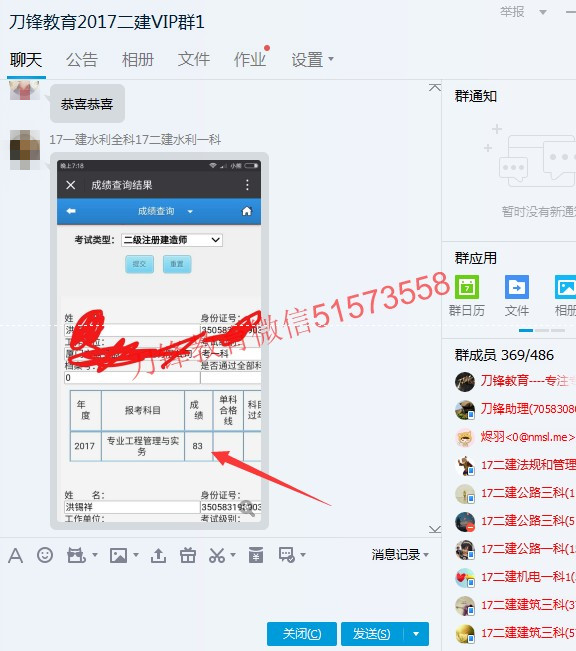Click the blurred sender avatar
The width and height of the screenshot is (576, 651).
(25, 150)
